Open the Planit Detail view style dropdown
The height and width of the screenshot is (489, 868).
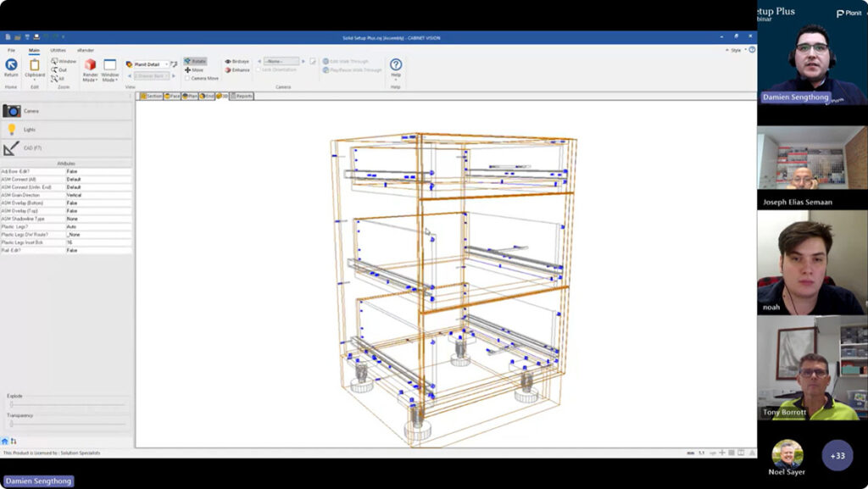pos(165,64)
